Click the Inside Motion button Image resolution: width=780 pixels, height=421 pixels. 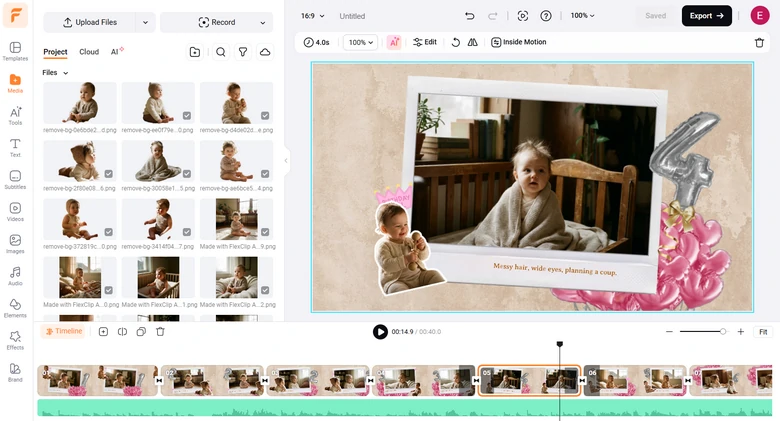tap(519, 42)
